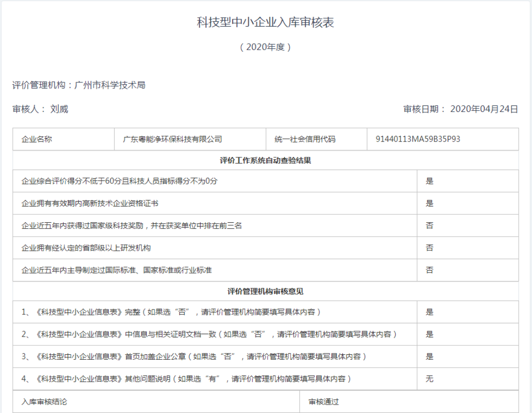The height and width of the screenshot is (413, 532).
Task: Click the 企业综合评价得分不低于60分 row text
Action: pyautogui.click(x=120, y=181)
